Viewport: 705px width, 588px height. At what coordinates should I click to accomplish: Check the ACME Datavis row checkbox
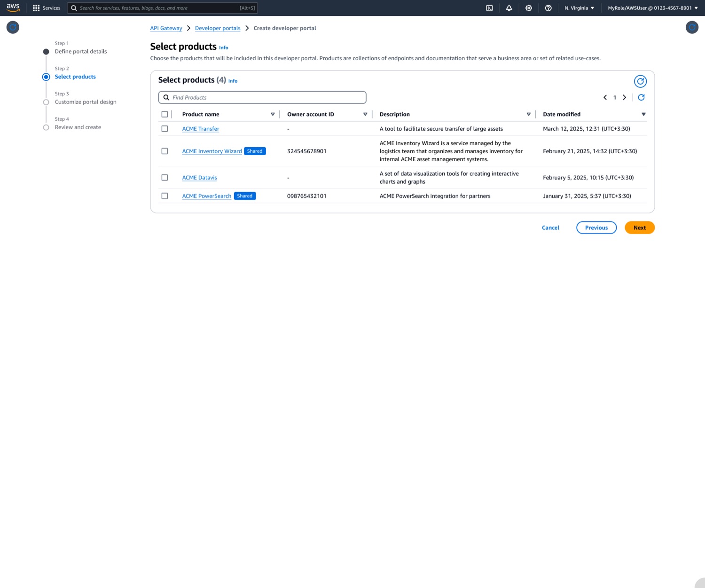coord(164,178)
